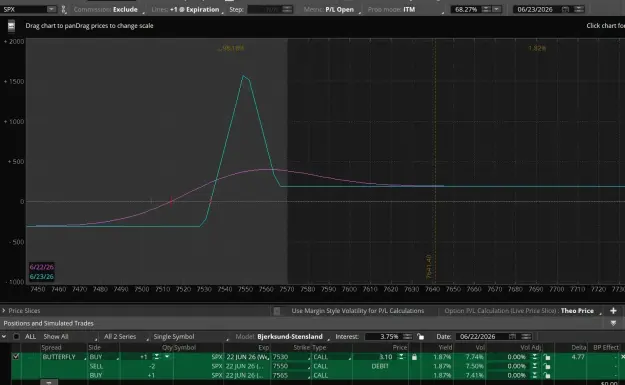Open Prob mode: ITM dropdown
Image resolution: width=625 pixels, height=385 pixels.
(x=406, y=9)
